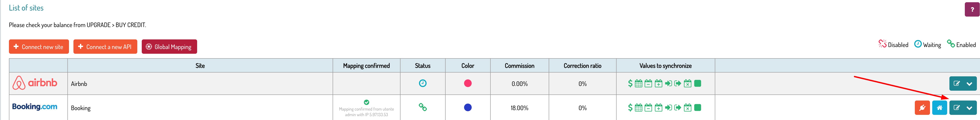Expand the Booking row actions chevron
This screenshot has height=120, width=980.
coord(969,108)
